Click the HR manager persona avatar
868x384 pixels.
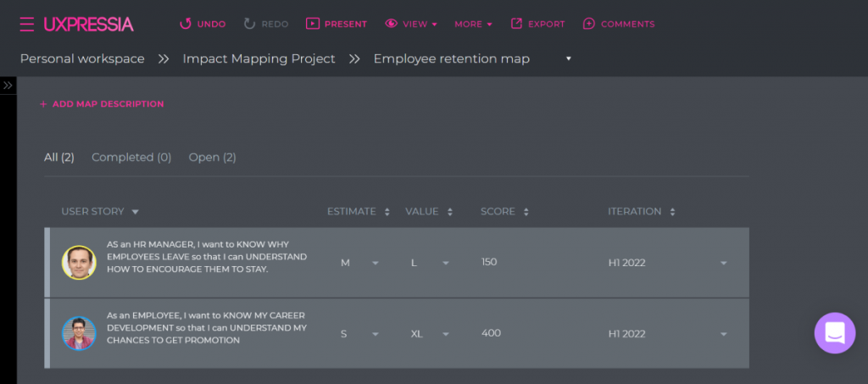click(x=79, y=262)
